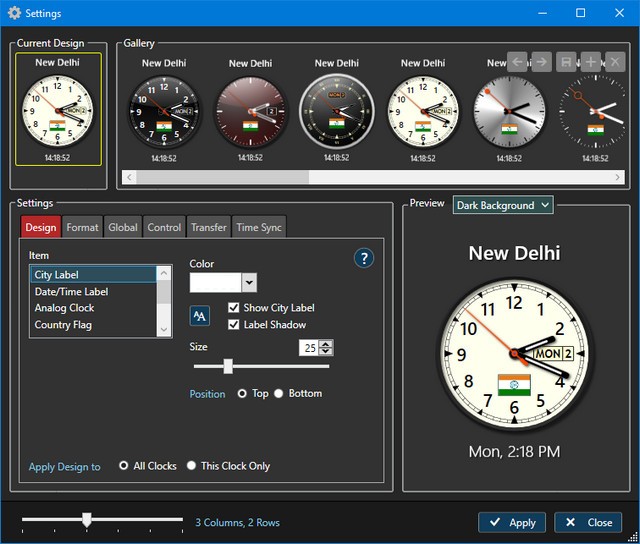Select Analog Clock in the Item list

click(65, 308)
